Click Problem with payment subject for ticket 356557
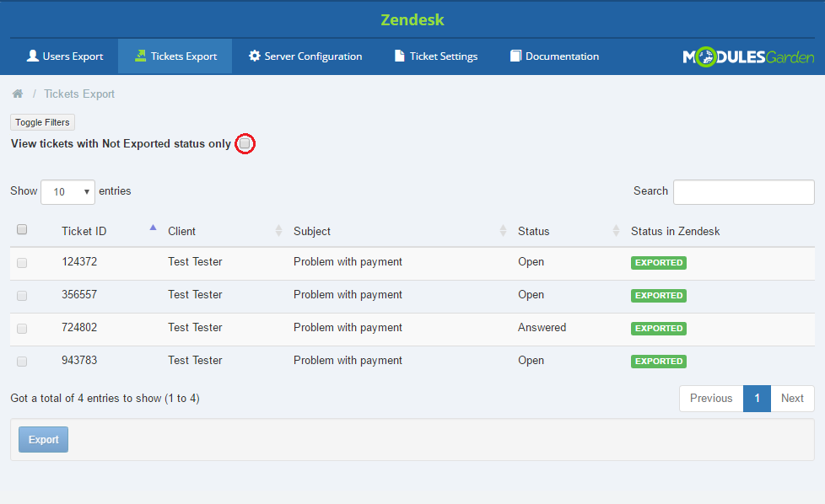825x504 pixels. [348, 295]
